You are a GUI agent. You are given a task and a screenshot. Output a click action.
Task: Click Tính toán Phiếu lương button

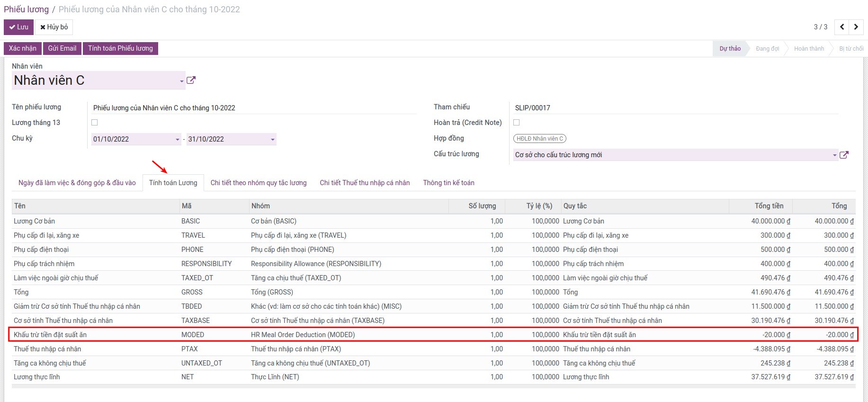point(120,48)
